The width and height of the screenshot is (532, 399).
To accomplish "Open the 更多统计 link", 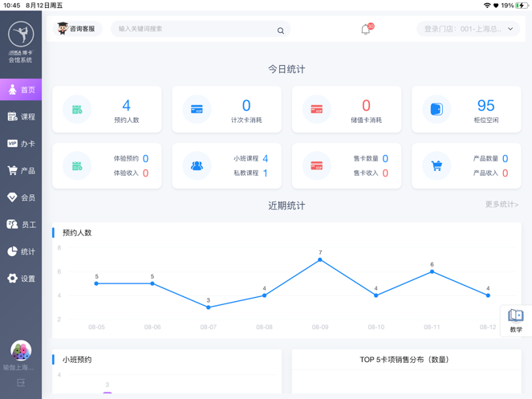I will [x=502, y=204].
